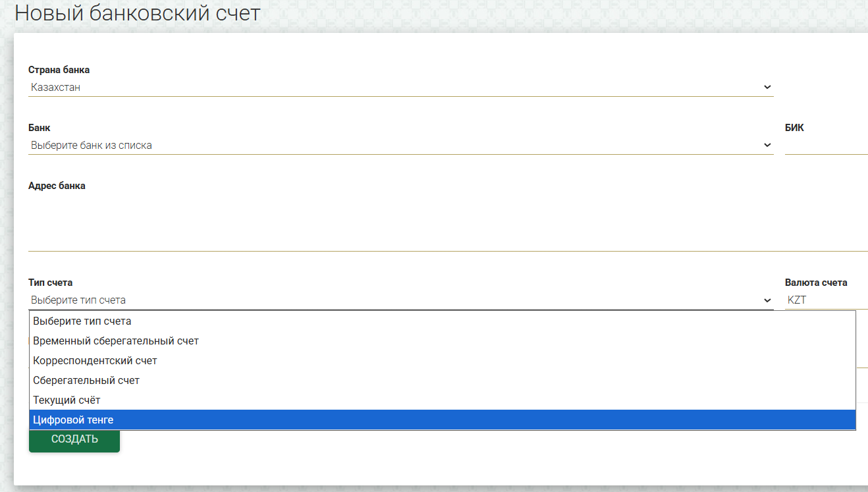The image size is (868, 492).
Task: Choose the first 'Выберите тип счета' placeholder option in the list
Action: click(x=443, y=321)
